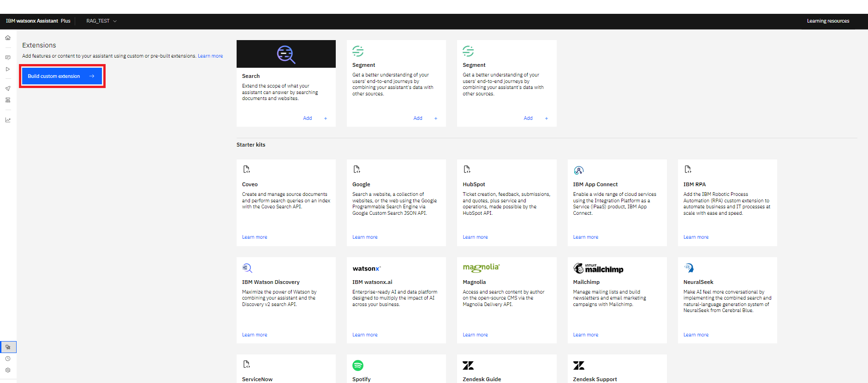Click Add on the Search card
The height and width of the screenshot is (383, 868).
coord(307,118)
